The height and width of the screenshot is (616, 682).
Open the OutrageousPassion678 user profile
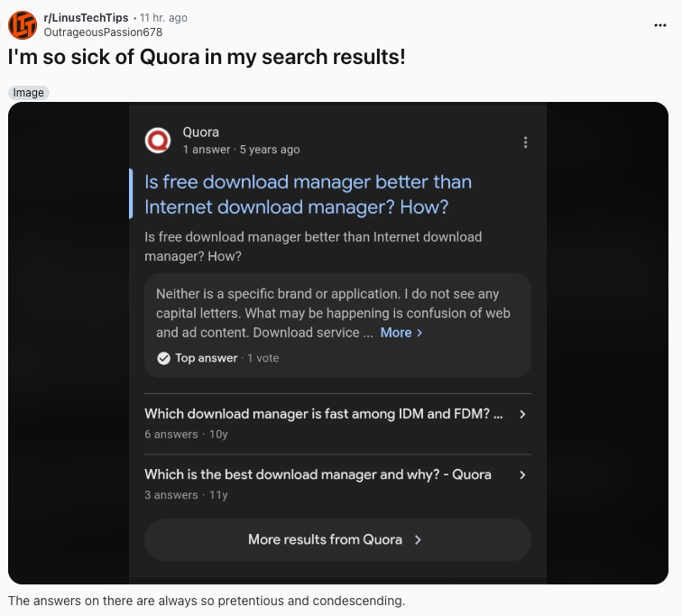click(103, 32)
